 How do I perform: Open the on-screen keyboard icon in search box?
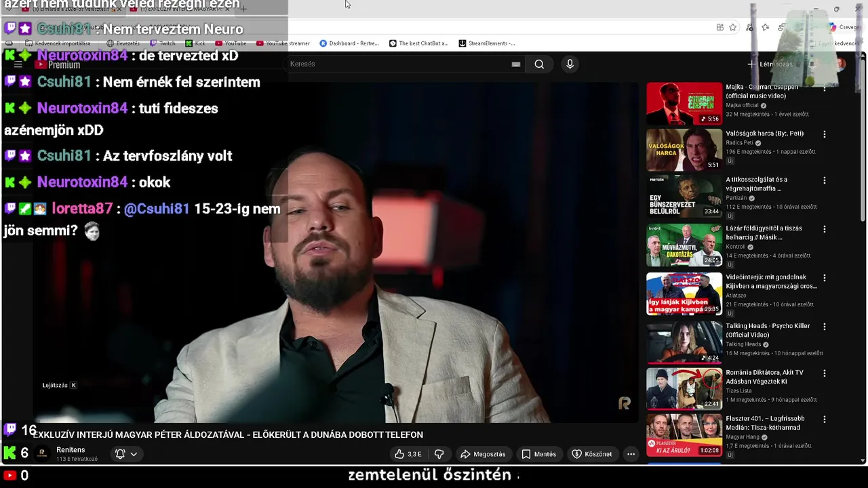point(516,64)
